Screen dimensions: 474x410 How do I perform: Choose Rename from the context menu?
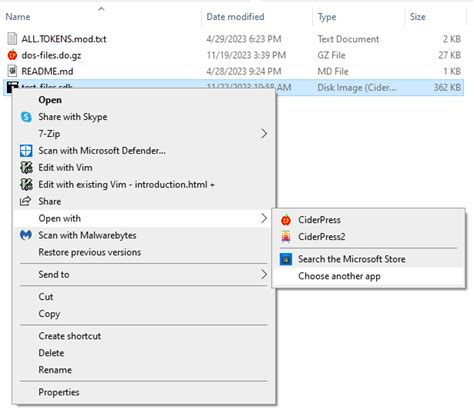(x=144, y=370)
